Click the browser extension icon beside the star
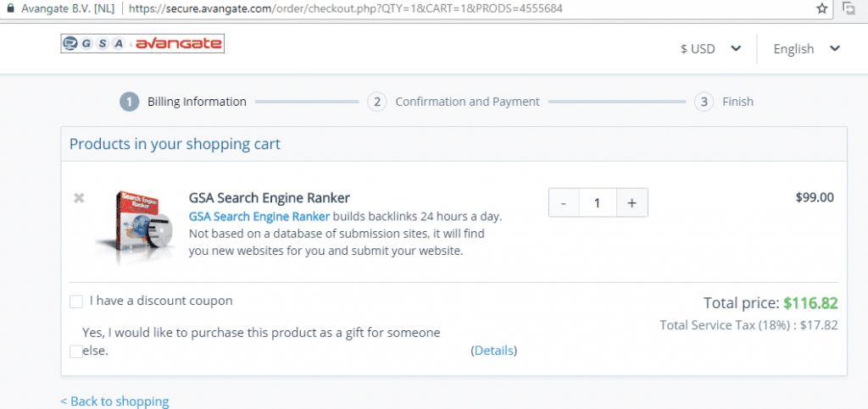868x409 pixels. coord(849,8)
